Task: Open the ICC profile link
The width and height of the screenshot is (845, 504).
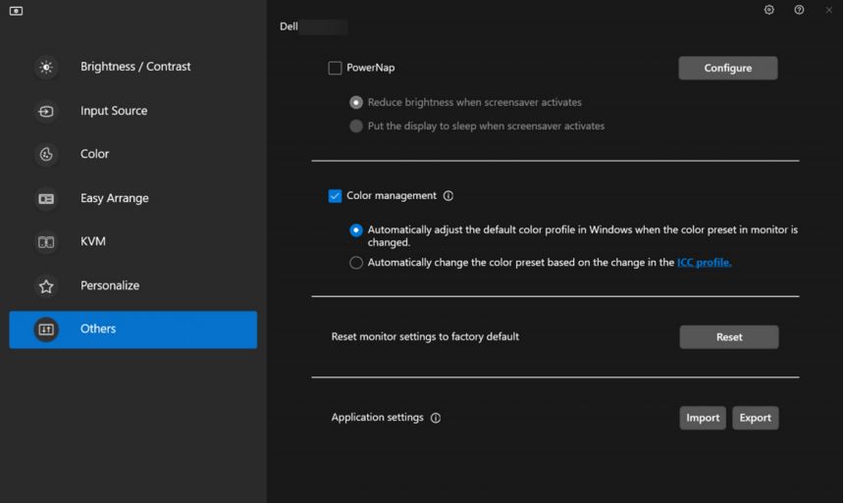Action: (704, 263)
